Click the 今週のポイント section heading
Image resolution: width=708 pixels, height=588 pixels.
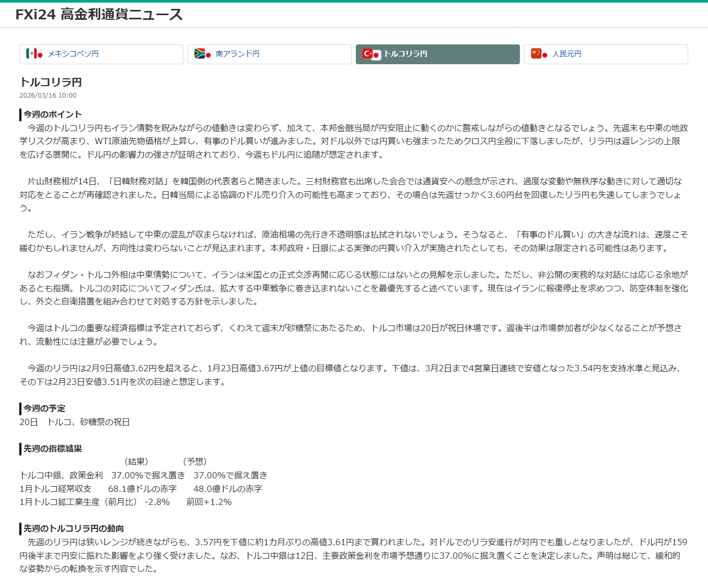52,114
